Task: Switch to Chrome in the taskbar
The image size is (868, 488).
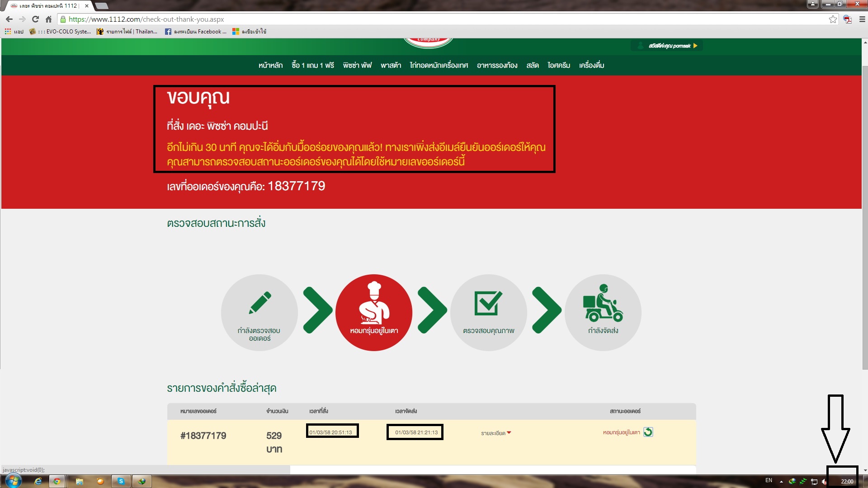Action: [57, 481]
